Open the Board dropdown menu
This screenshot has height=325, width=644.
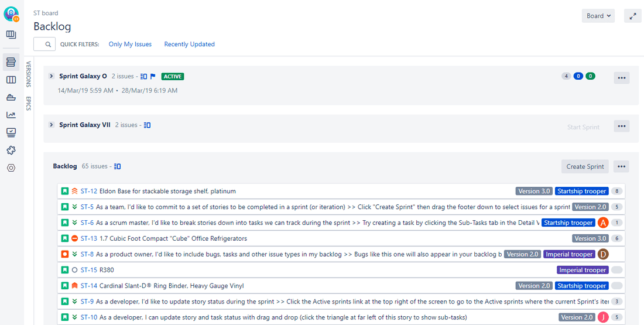(x=598, y=16)
